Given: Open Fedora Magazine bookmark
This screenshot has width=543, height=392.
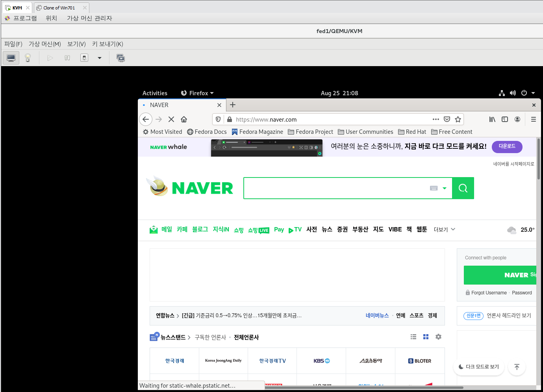Looking at the screenshot, I should [x=257, y=132].
